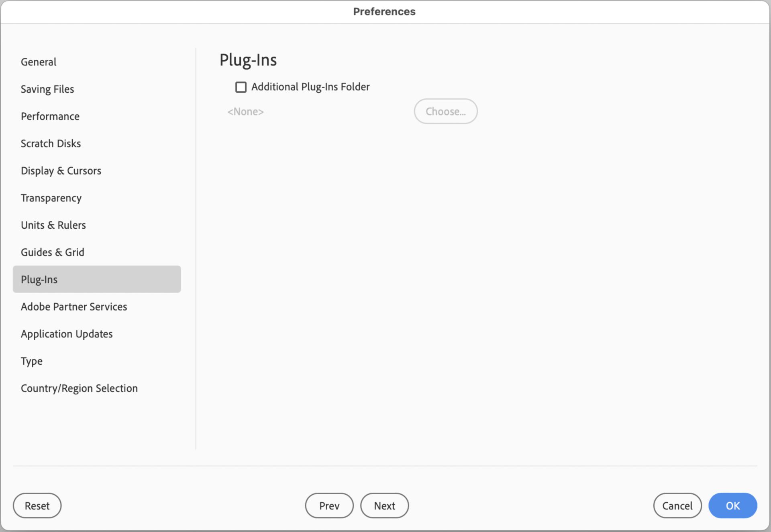Select Scratch Disks preferences section
The height and width of the screenshot is (532, 771).
coord(50,143)
